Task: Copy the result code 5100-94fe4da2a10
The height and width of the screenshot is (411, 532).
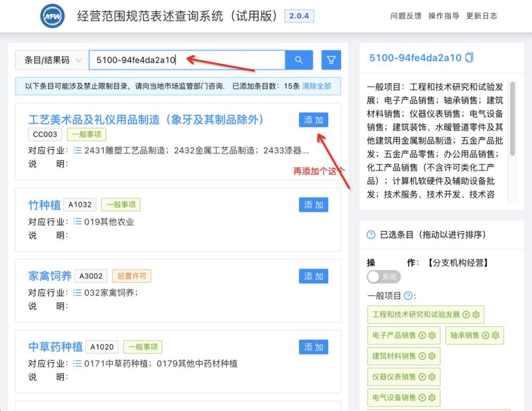Action: pos(470,58)
